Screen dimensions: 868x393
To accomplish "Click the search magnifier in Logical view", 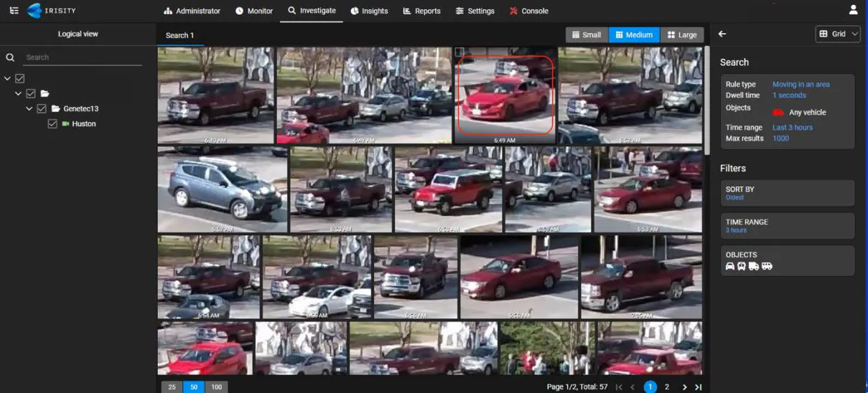I will click(x=10, y=57).
